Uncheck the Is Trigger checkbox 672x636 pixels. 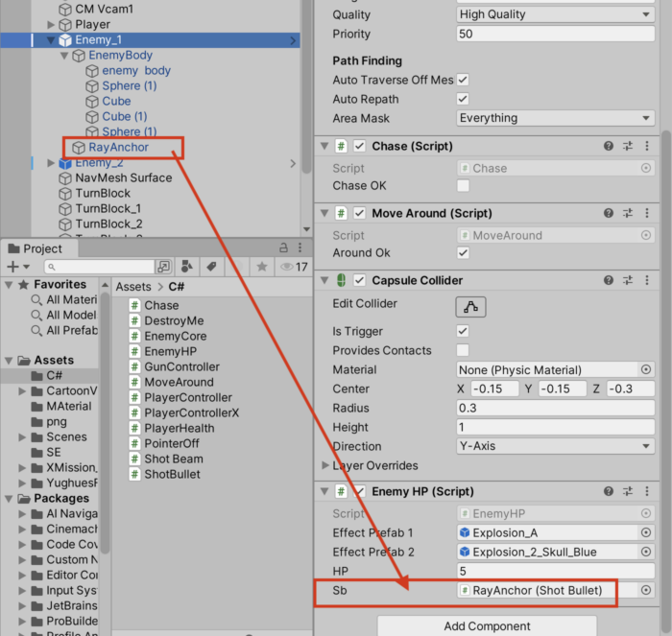point(463,331)
